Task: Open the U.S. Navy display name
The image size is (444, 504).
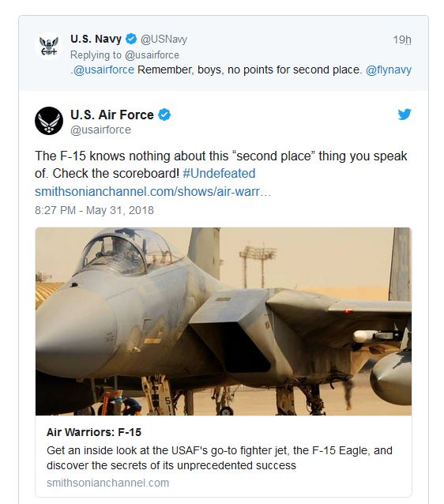Action: coord(96,39)
